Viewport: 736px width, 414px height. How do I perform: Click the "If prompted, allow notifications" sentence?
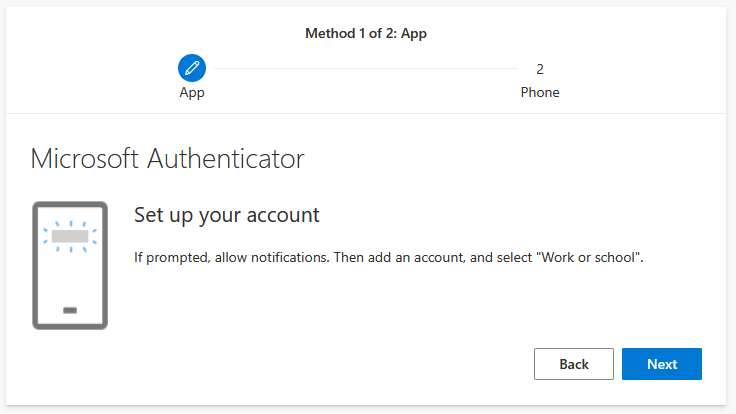pyautogui.click(x=232, y=257)
